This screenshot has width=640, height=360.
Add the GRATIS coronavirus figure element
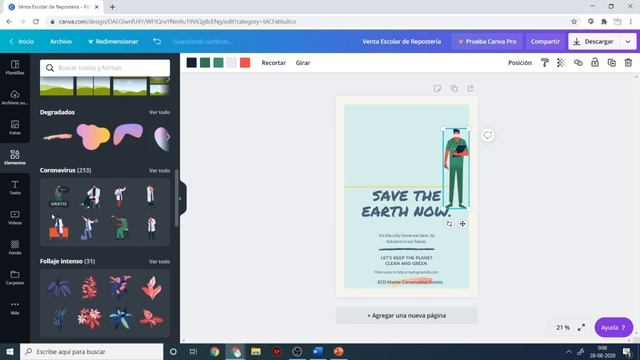point(59,196)
